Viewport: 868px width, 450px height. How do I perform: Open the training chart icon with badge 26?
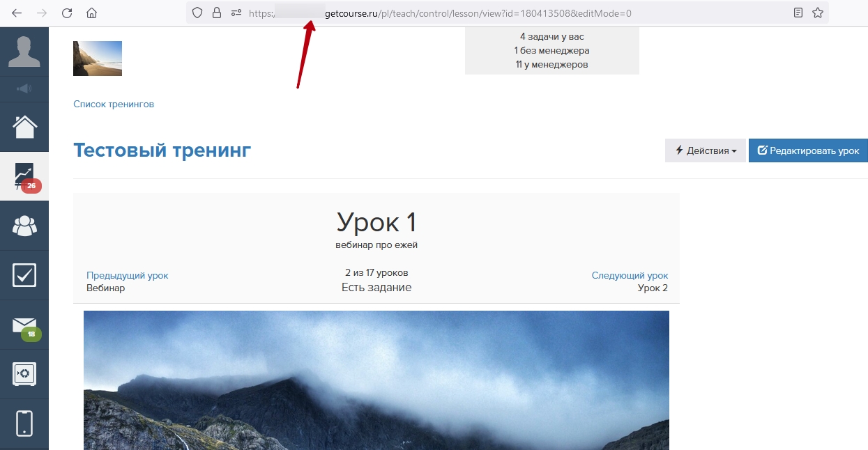tap(24, 176)
